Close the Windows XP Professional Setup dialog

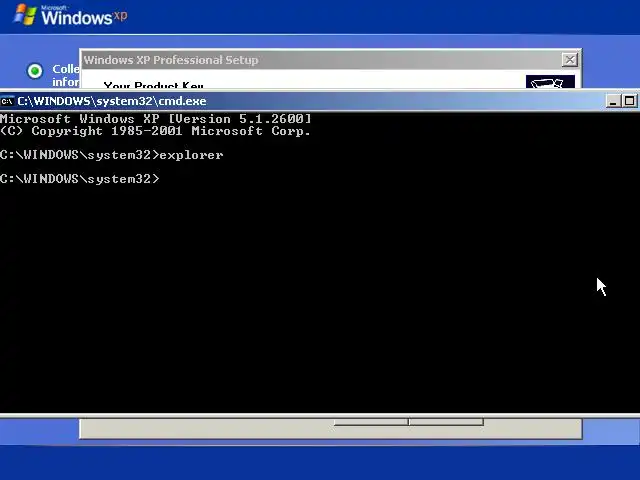click(569, 60)
